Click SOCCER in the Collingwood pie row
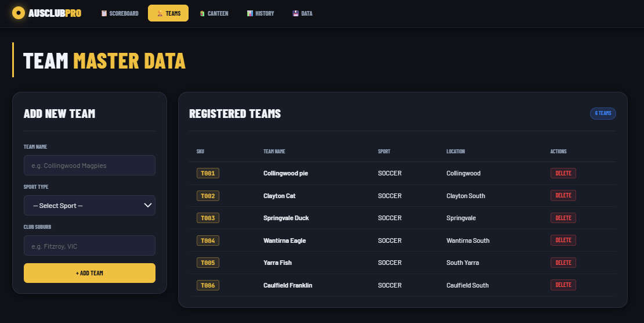The width and height of the screenshot is (644, 323). (x=389, y=173)
